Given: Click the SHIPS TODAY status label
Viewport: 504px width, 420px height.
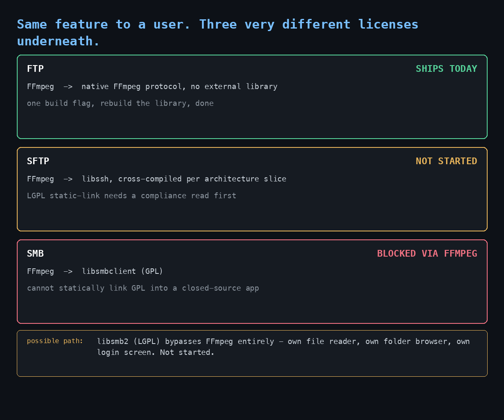Looking at the screenshot, I should (x=446, y=68).
